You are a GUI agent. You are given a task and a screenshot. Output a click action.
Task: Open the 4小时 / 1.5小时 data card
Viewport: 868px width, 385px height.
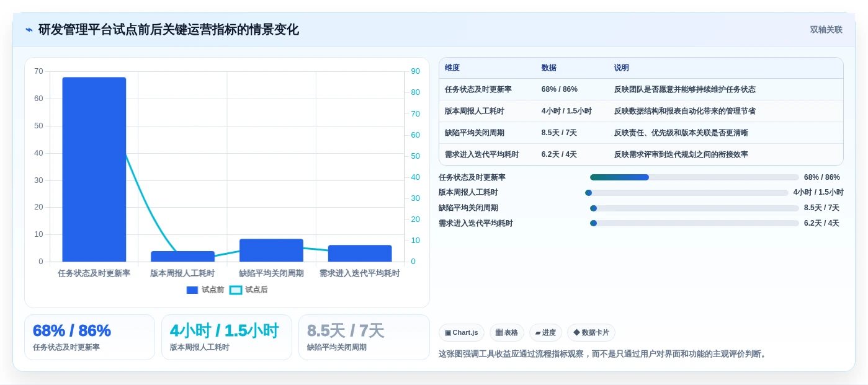coord(226,337)
